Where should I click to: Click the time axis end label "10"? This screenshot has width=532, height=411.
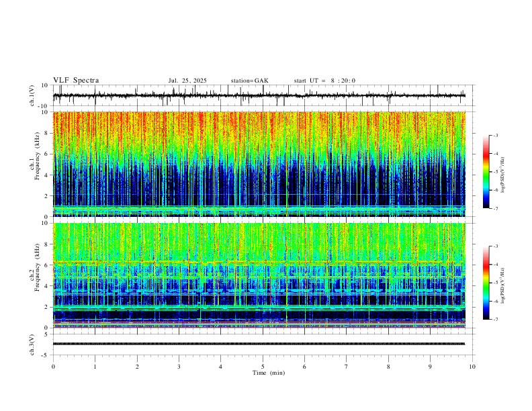click(x=472, y=367)
